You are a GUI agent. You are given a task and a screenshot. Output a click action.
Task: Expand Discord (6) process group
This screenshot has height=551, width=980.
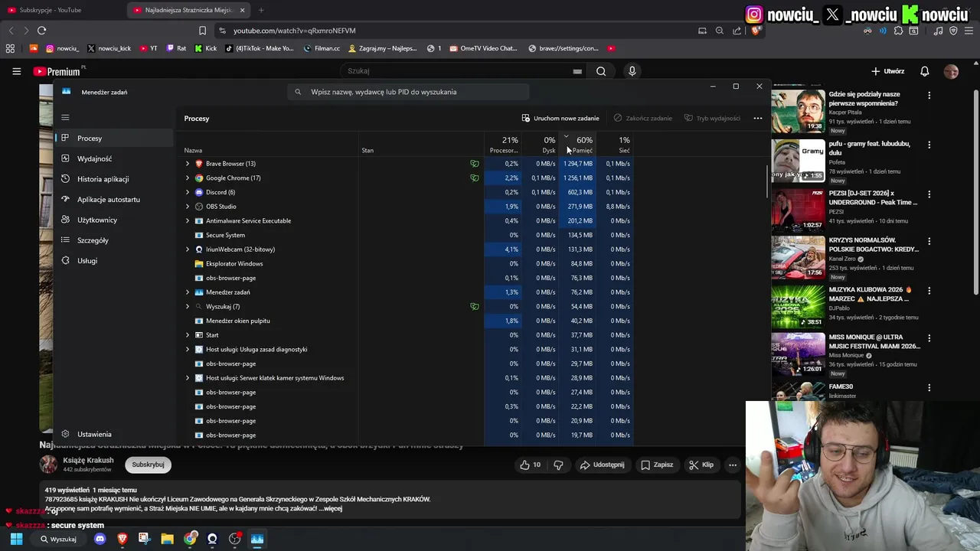tap(188, 192)
